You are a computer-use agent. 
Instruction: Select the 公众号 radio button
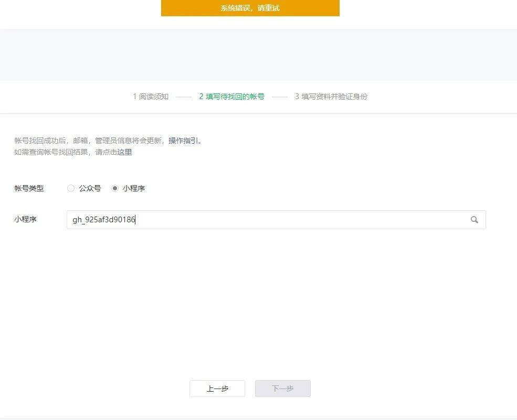click(x=70, y=188)
